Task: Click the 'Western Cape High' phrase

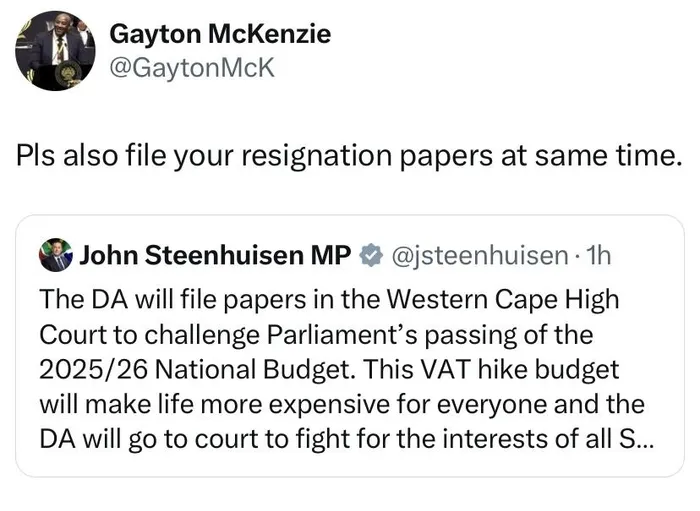Action: coord(502,299)
